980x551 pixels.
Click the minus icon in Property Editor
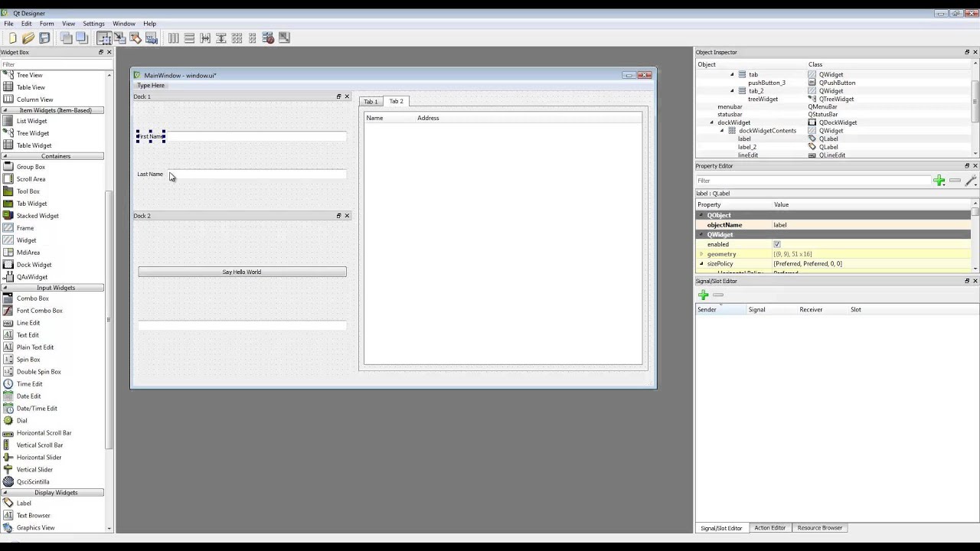tap(955, 181)
